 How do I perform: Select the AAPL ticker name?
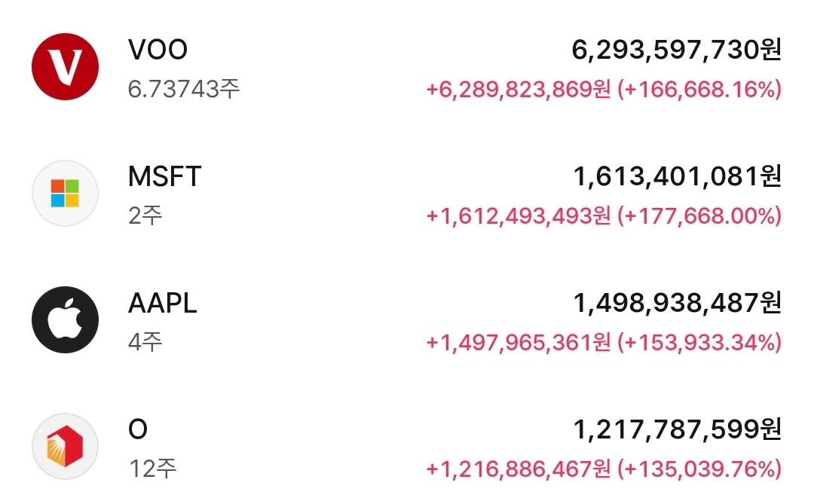pos(163,303)
